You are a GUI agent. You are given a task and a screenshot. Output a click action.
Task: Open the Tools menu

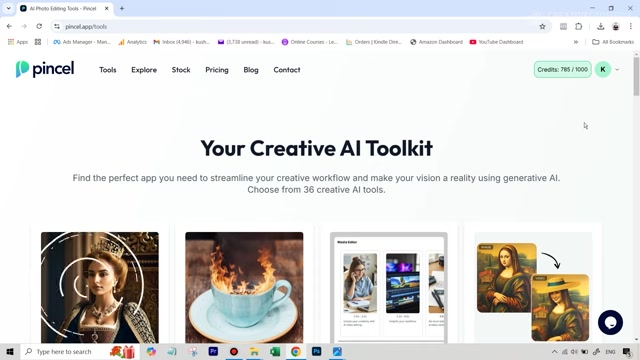tap(108, 70)
